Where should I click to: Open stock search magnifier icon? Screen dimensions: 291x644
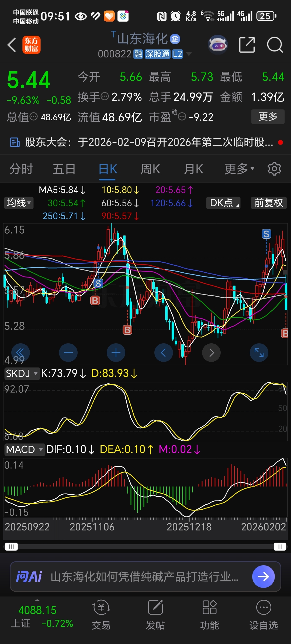pos(275,45)
